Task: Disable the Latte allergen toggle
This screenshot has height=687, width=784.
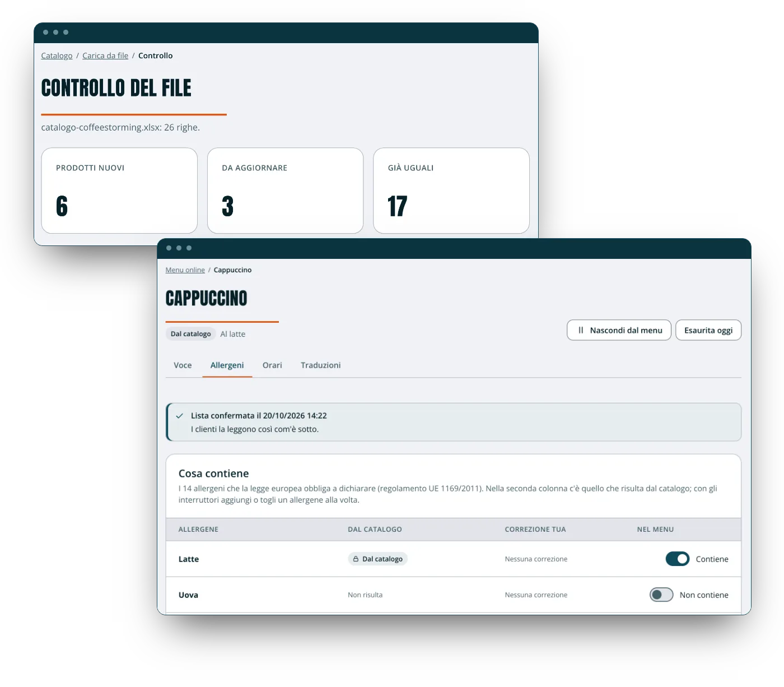Action: point(678,559)
